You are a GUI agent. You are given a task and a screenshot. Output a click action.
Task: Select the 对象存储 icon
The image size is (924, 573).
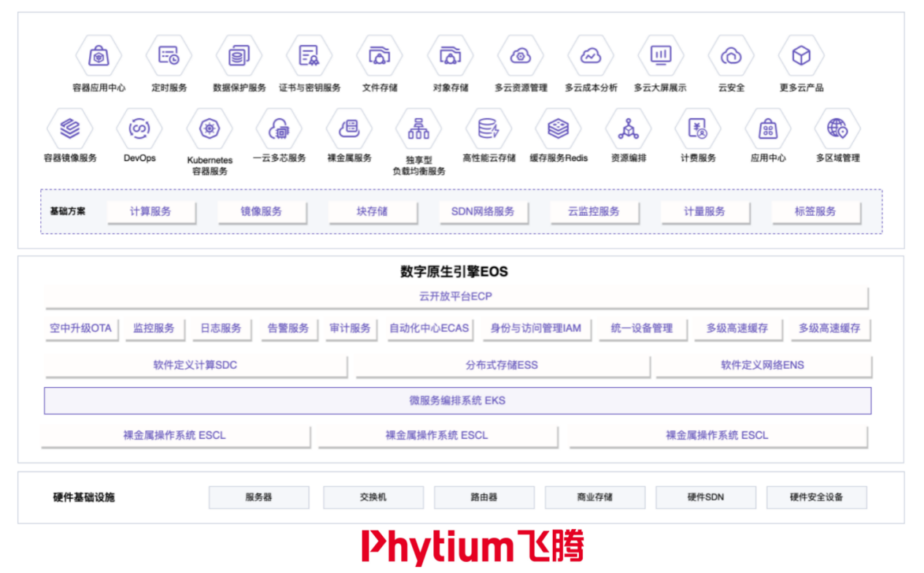[450, 55]
